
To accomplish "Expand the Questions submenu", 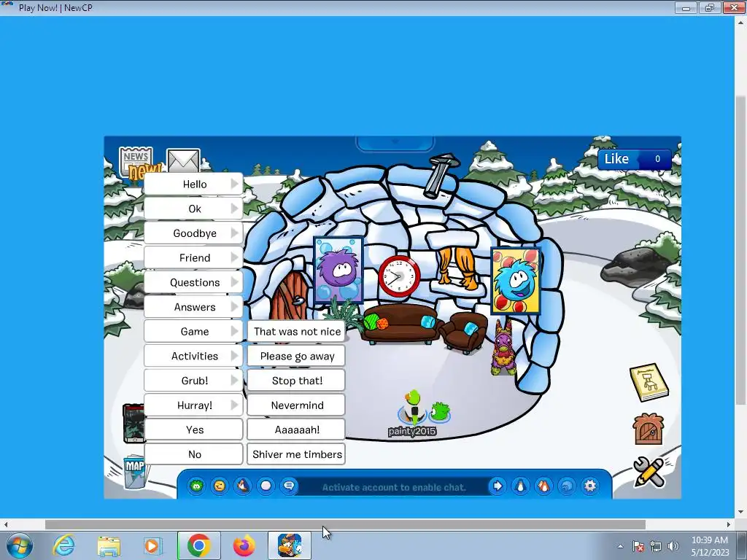I will click(x=193, y=282).
